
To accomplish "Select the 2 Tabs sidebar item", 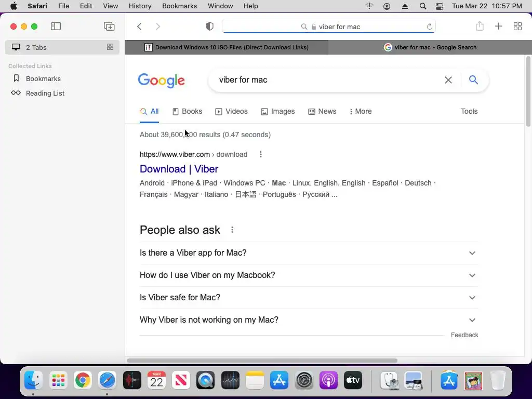I will [62, 47].
